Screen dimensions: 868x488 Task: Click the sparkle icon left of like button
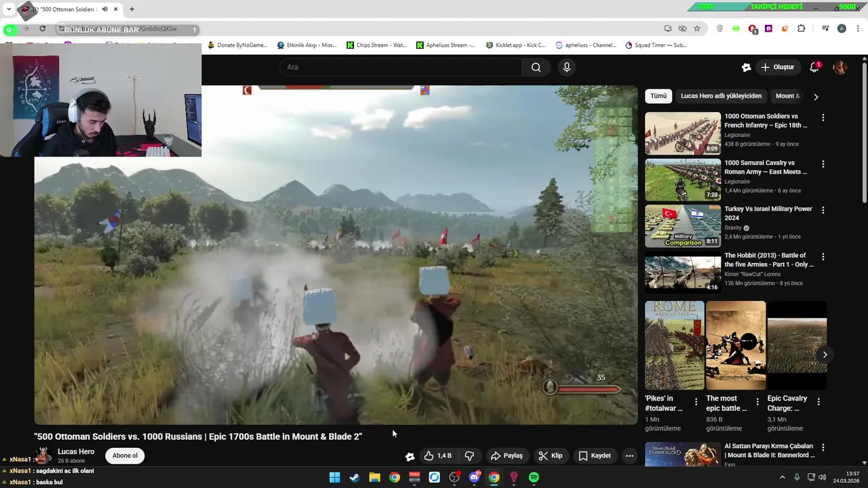coord(410,456)
